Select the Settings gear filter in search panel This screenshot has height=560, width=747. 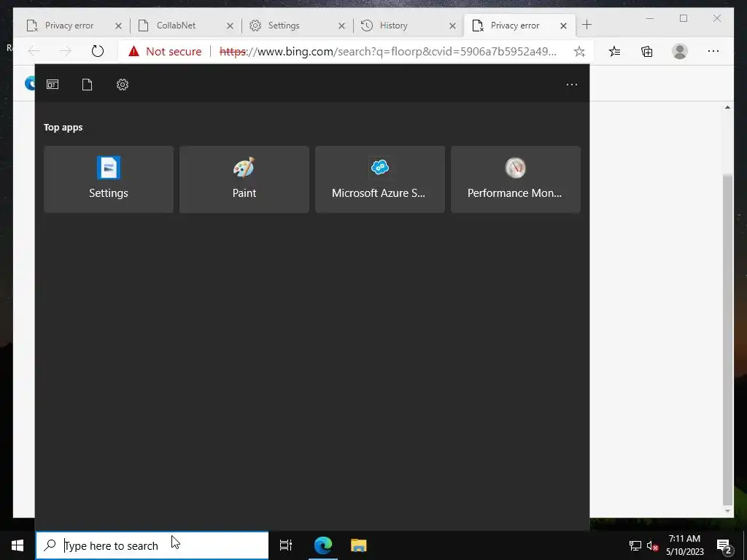coord(123,85)
